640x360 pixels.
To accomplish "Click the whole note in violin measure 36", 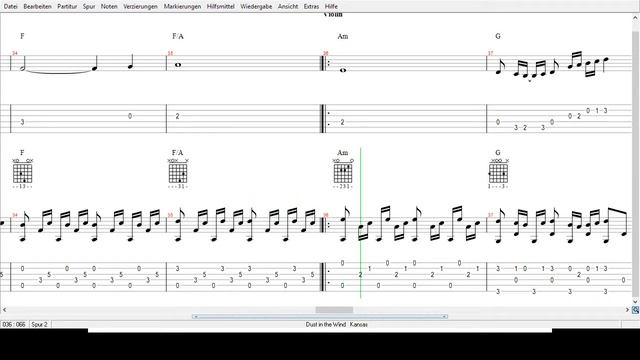I will 343,70.
